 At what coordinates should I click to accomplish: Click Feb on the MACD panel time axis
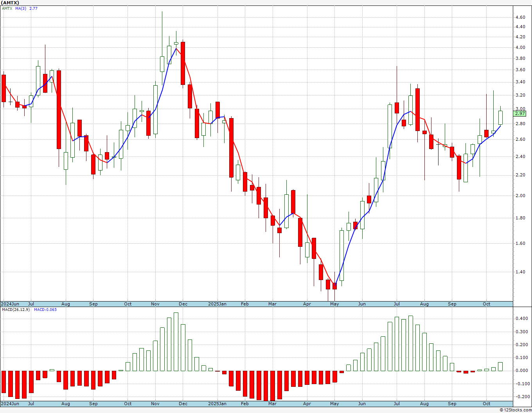[245, 404]
